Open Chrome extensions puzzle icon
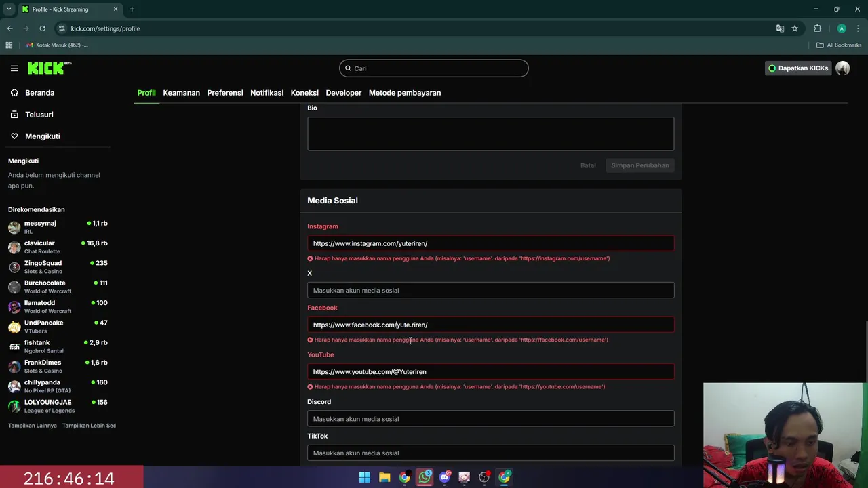This screenshot has height=488, width=868. [x=817, y=28]
